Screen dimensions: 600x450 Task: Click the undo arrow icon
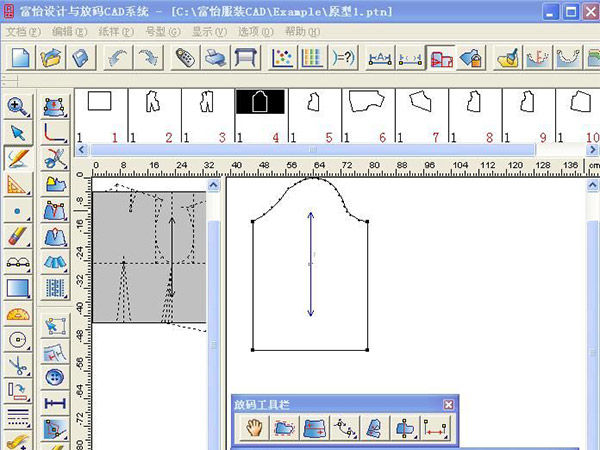[118, 59]
